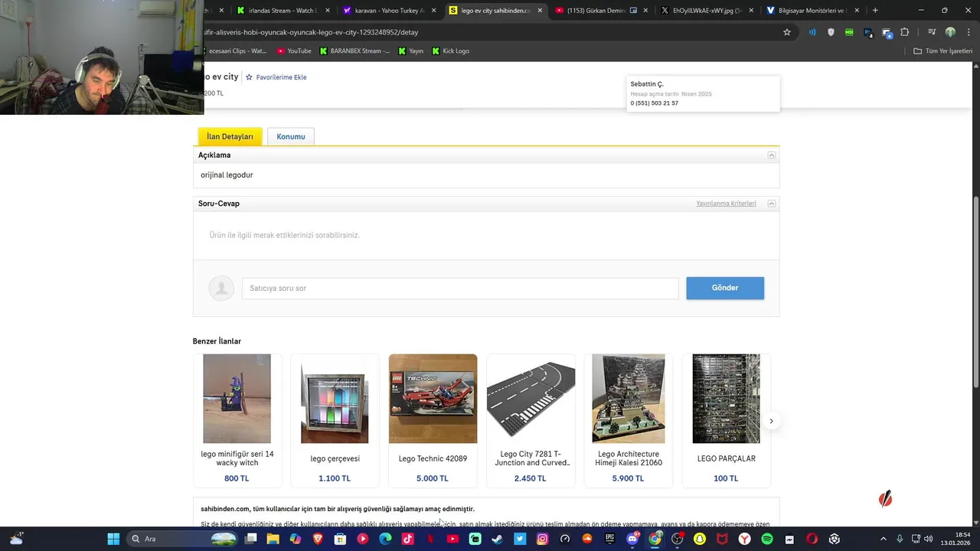
Task: Open lego minifigür wacky witch thumbnail
Action: [x=237, y=399]
